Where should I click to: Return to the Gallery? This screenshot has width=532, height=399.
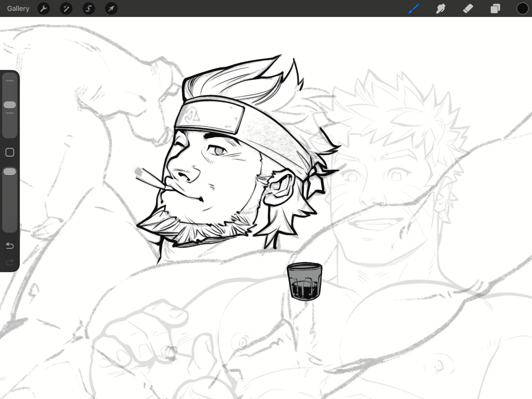18,8
